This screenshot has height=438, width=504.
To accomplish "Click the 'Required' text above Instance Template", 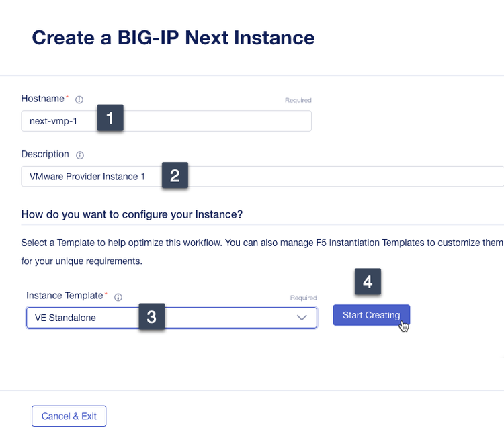I will 304,298.
